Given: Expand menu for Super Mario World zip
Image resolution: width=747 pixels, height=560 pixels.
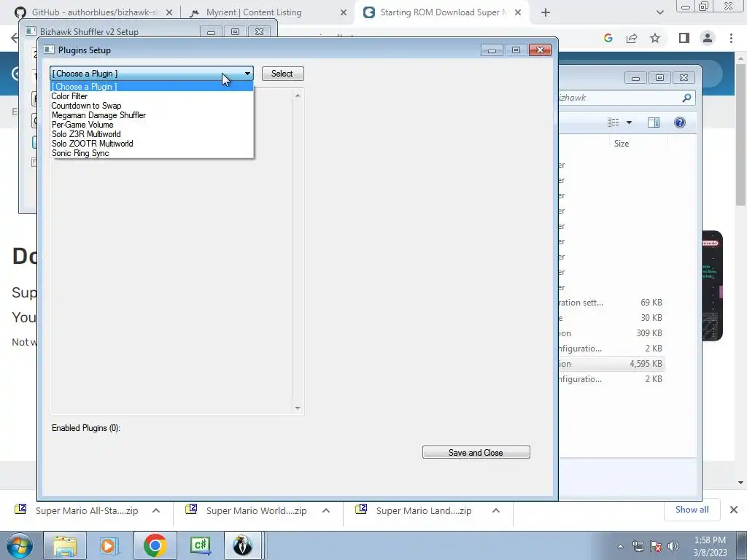Looking at the screenshot, I should pos(326,511).
